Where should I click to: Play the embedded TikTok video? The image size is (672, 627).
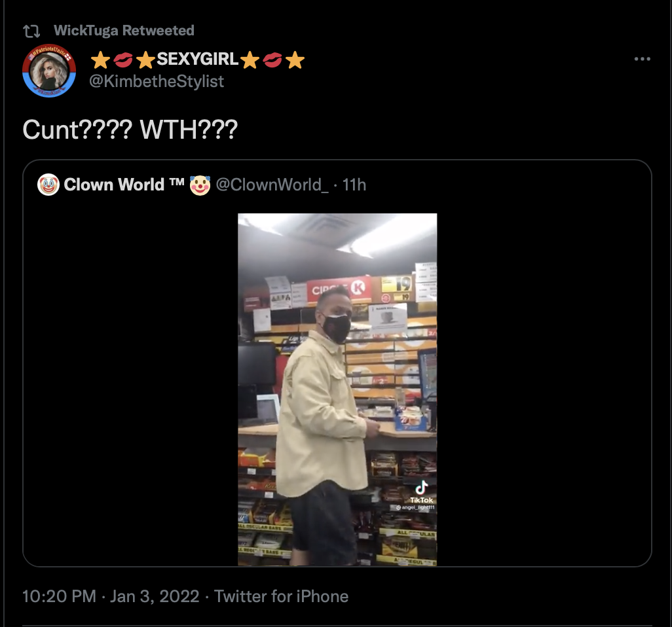[x=337, y=389]
